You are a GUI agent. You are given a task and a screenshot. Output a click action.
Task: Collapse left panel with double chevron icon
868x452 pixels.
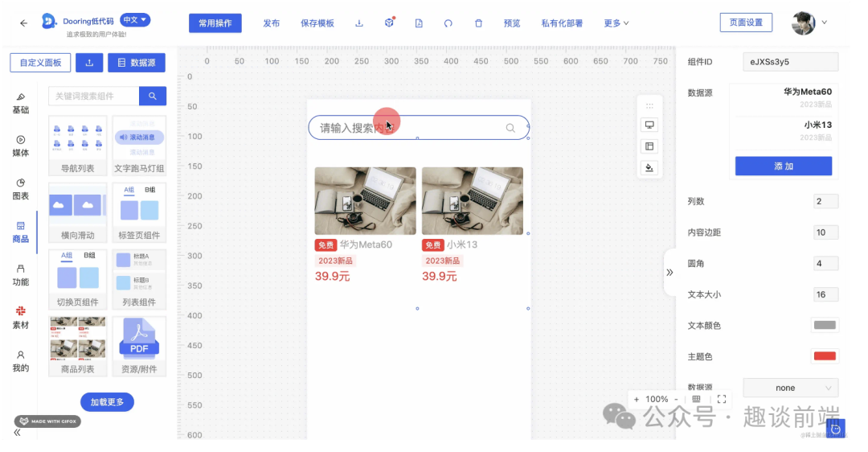pyautogui.click(x=17, y=433)
